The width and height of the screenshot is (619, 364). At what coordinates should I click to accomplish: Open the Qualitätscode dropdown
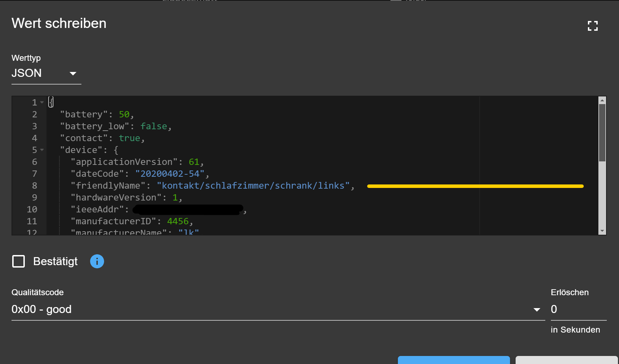[278, 310]
